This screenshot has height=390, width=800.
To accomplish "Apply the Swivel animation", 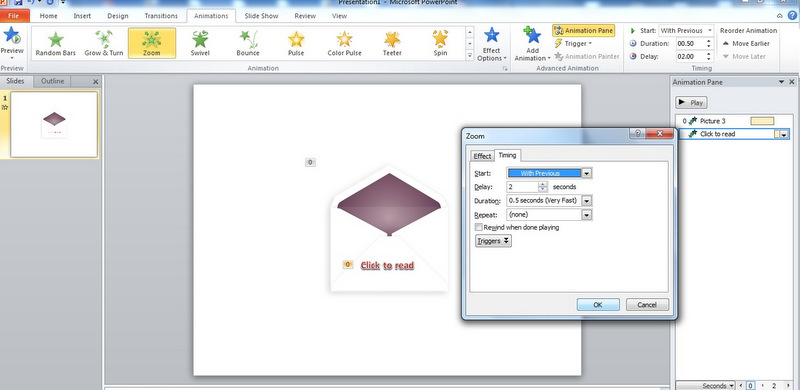I will click(200, 43).
